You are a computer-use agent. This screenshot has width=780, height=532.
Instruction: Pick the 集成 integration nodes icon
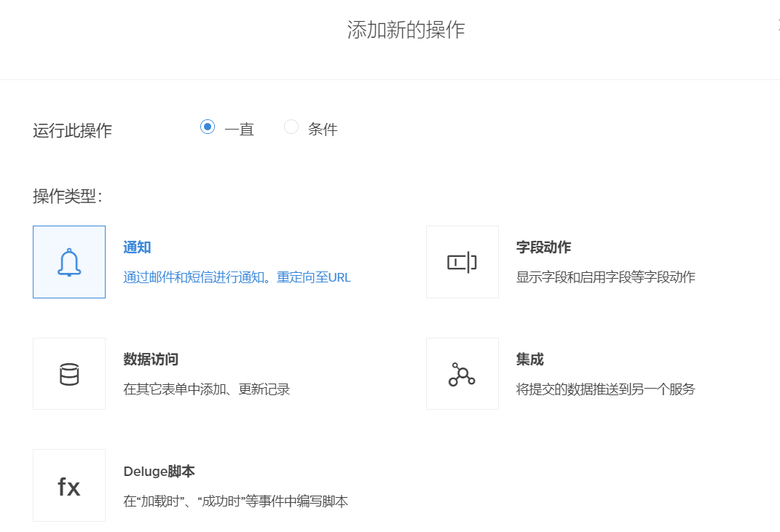pos(462,374)
